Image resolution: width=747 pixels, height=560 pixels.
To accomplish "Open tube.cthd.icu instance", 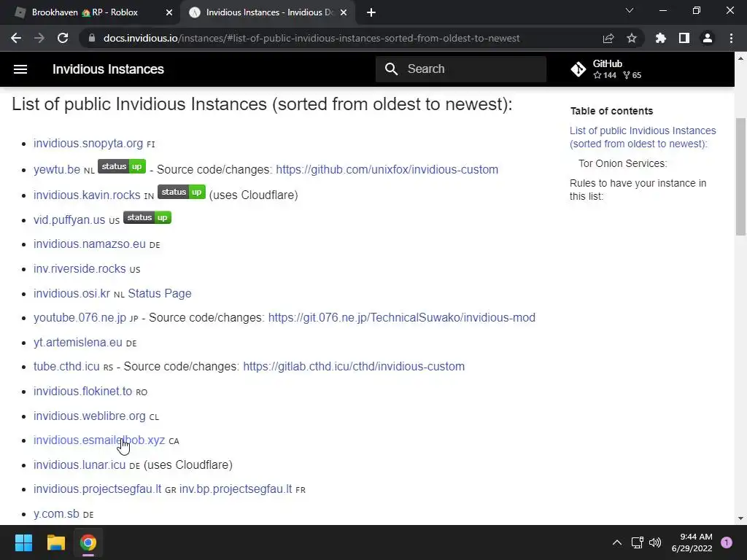I will click(x=66, y=367).
